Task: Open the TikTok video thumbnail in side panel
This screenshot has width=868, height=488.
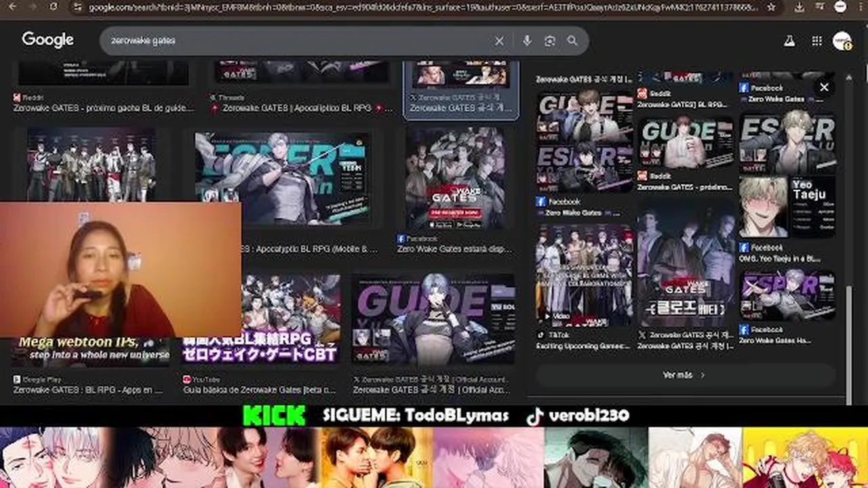Action: click(x=584, y=276)
